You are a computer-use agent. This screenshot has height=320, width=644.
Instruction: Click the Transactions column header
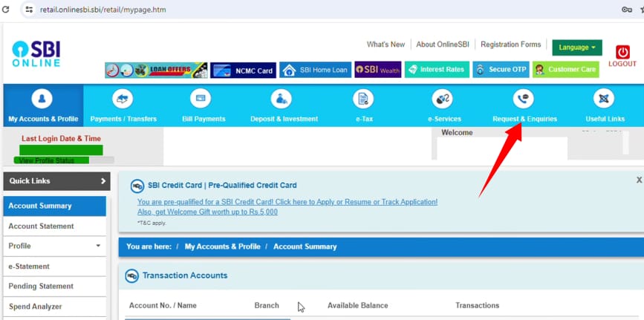(x=478, y=306)
